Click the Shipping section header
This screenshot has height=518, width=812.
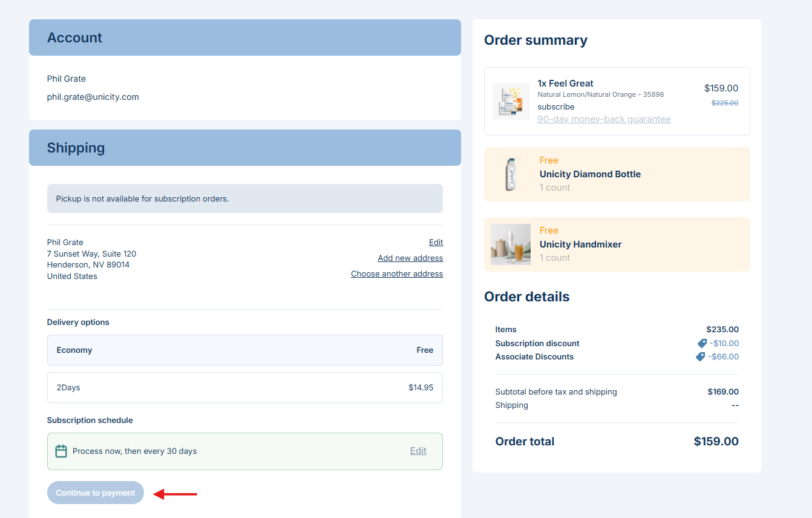pos(244,148)
